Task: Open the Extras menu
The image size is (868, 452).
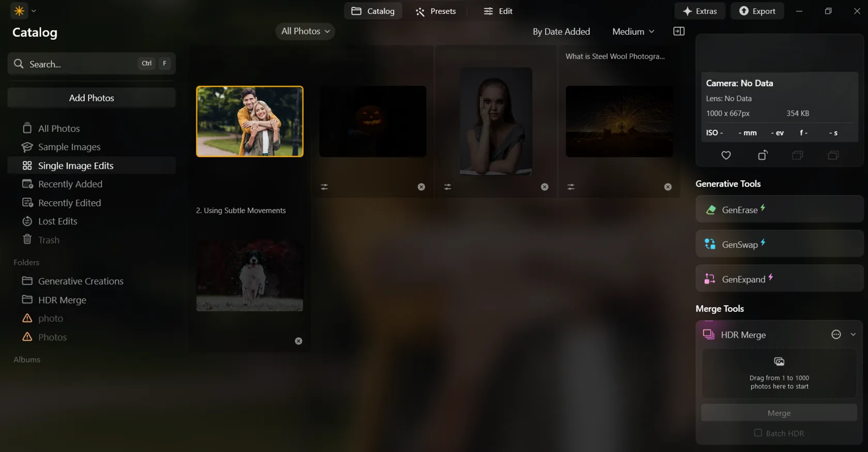Action: click(x=700, y=11)
